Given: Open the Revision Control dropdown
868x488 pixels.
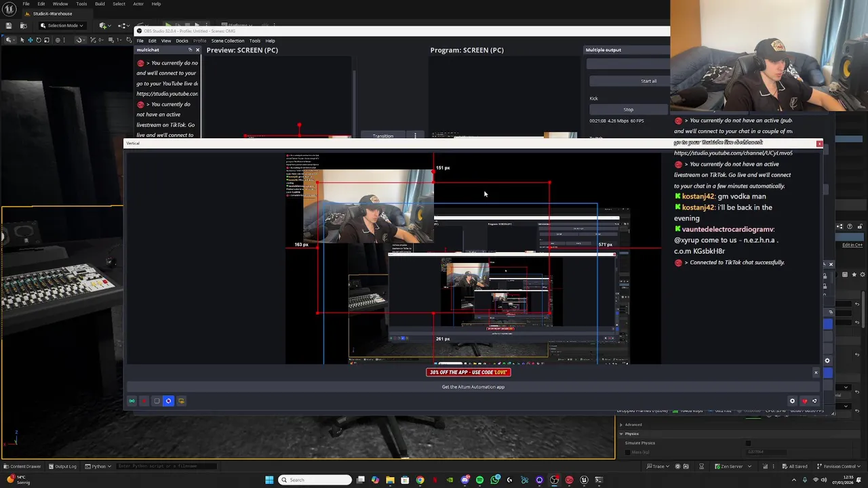Looking at the screenshot, I should point(839,466).
